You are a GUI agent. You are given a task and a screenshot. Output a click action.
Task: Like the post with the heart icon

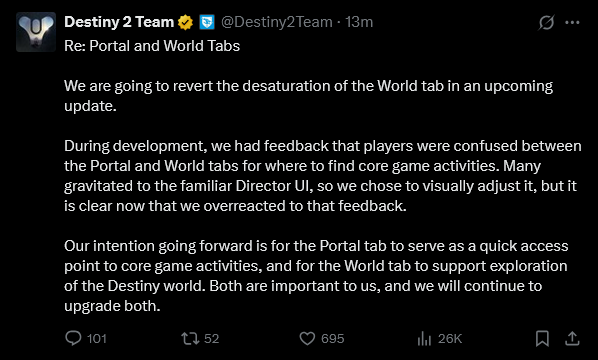(307, 338)
